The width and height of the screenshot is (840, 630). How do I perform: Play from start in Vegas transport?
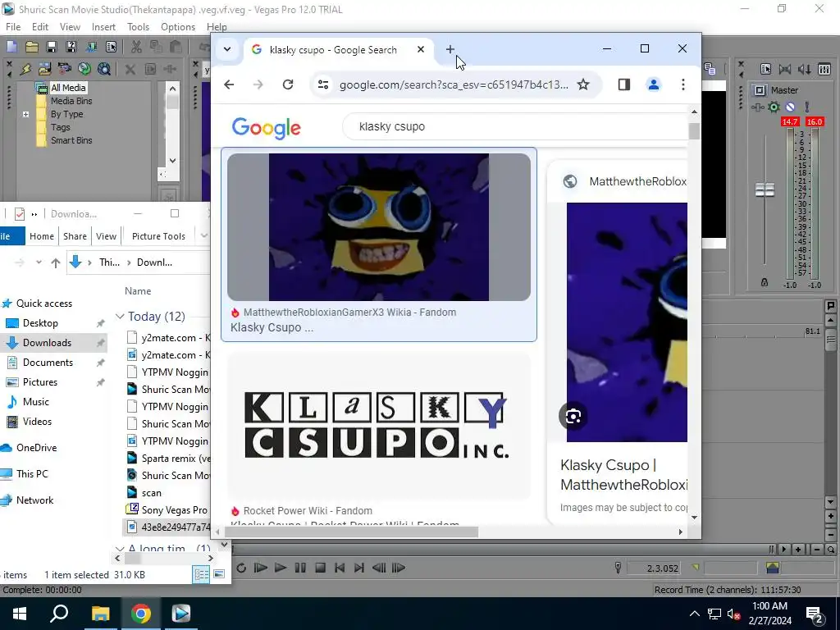point(261,568)
